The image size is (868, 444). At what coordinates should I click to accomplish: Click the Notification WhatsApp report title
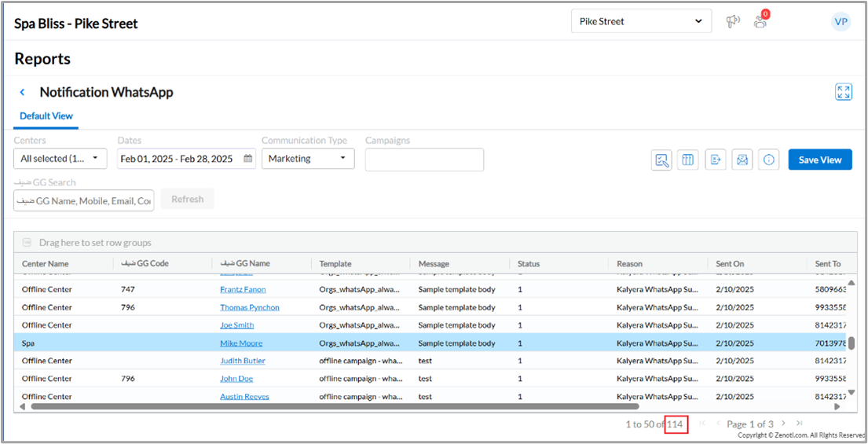click(x=106, y=92)
